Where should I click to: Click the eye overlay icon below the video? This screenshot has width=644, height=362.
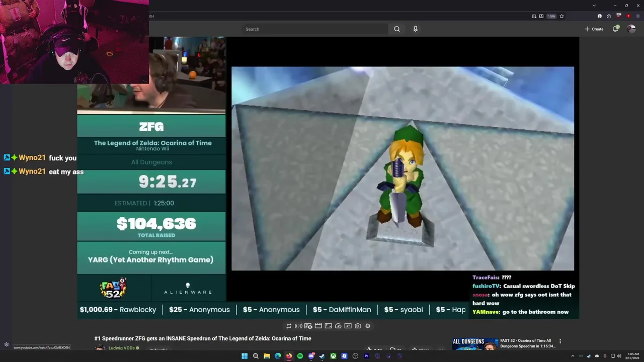(308, 326)
